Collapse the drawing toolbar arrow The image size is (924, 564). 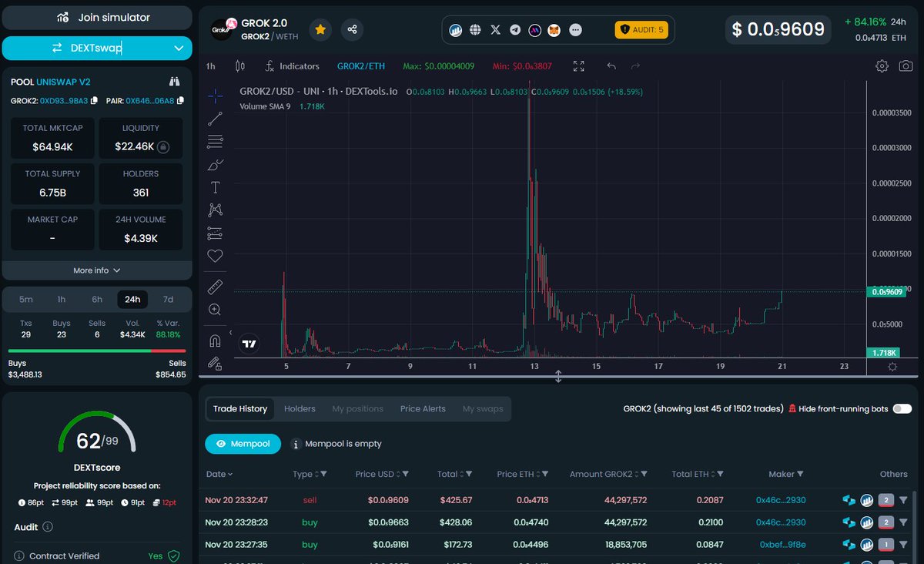229,333
